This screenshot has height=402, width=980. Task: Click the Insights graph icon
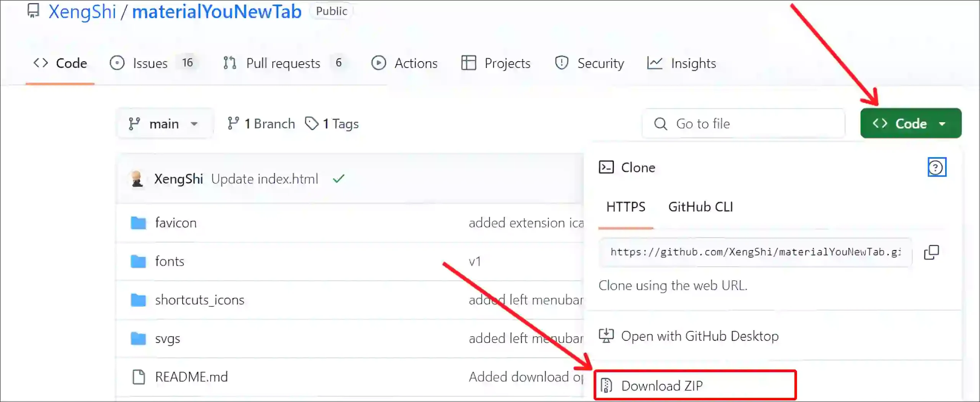coord(655,63)
